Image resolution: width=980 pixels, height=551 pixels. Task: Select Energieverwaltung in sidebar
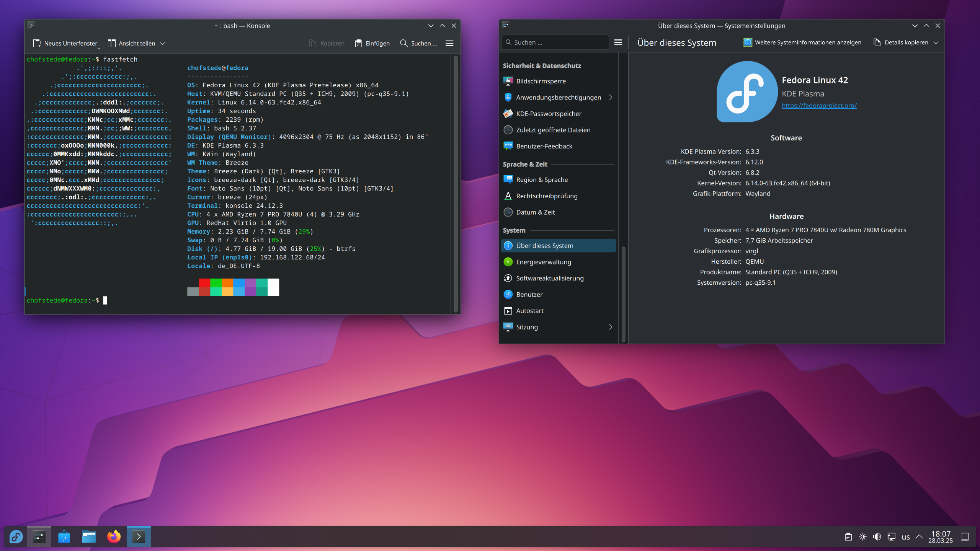[x=543, y=262]
